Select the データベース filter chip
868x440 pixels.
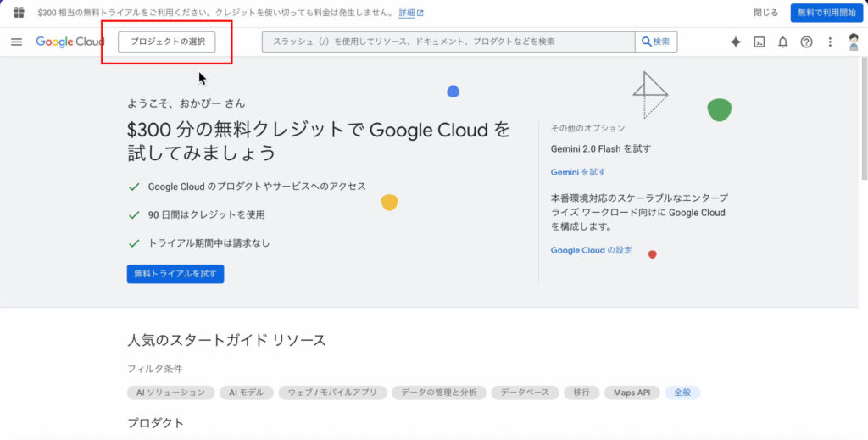525,393
